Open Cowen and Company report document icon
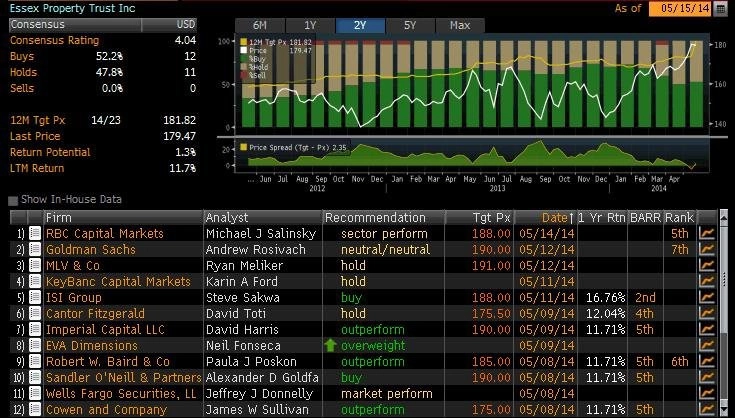The width and height of the screenshot is (735, 418). pyautogui.click(x=35, y=409)
